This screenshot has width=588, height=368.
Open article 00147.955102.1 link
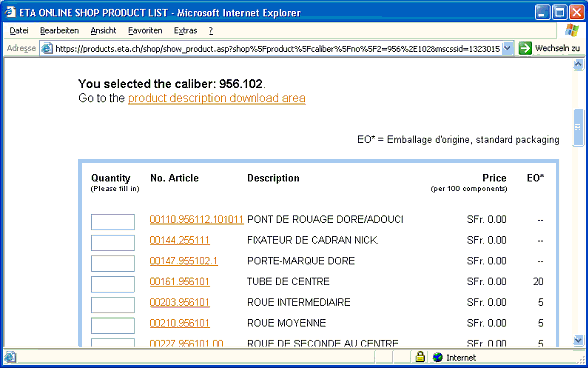click(183, 261)
